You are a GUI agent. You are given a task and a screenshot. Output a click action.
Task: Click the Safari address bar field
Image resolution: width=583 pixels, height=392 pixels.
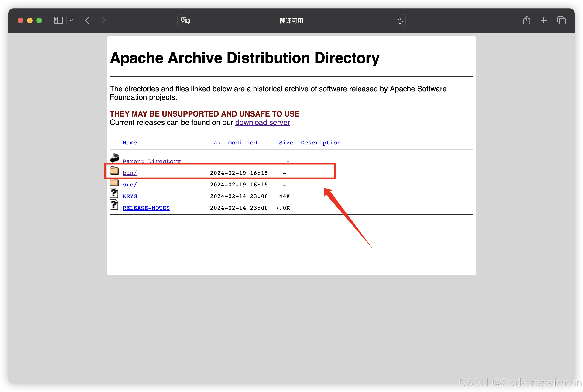click(x=291, y=21)
